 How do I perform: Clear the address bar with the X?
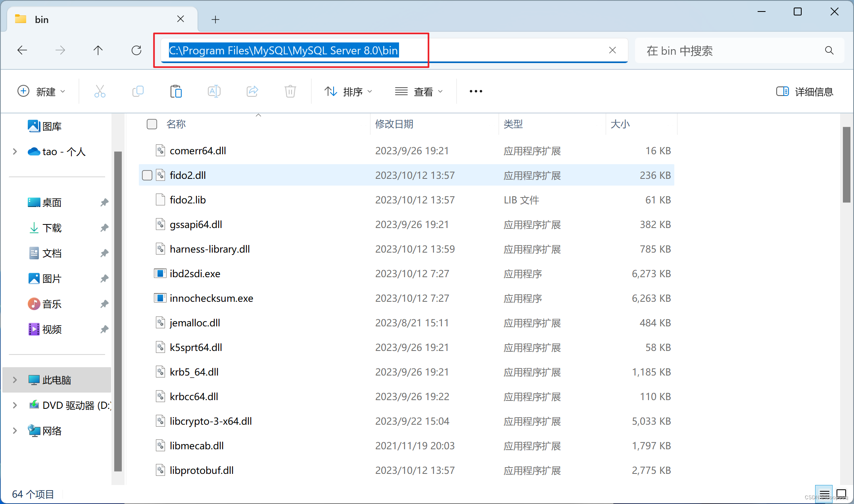[x=612, y=50]
